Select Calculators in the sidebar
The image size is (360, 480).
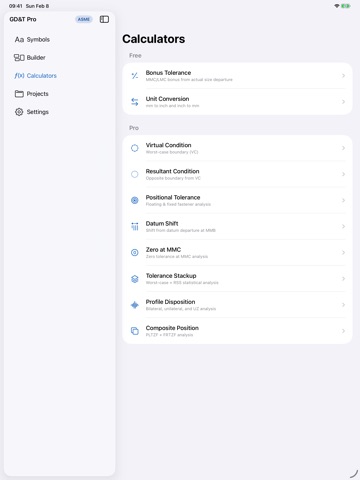tap(60, 76)
